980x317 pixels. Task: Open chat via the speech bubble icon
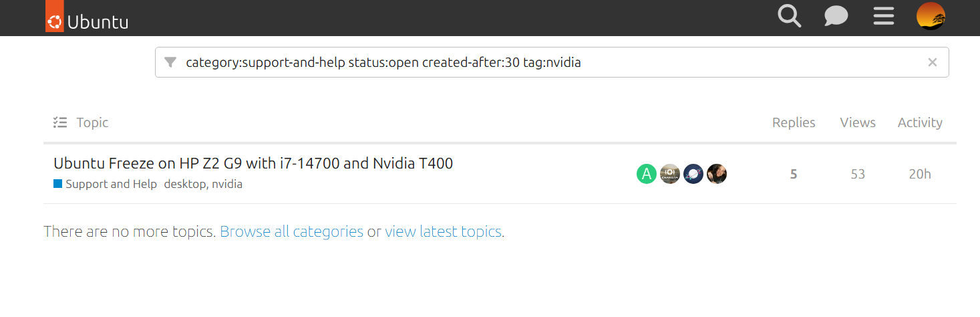[836, 16]
